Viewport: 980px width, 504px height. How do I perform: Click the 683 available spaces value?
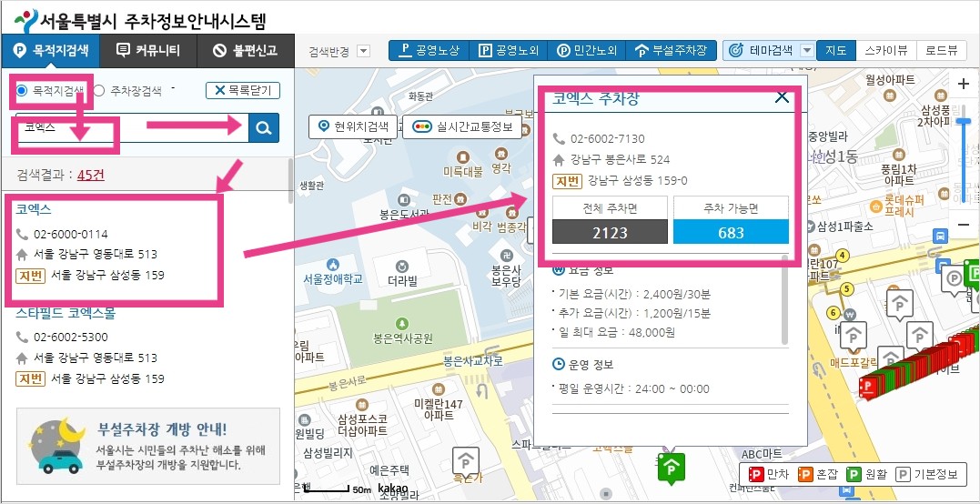click(x=731, y=233)
